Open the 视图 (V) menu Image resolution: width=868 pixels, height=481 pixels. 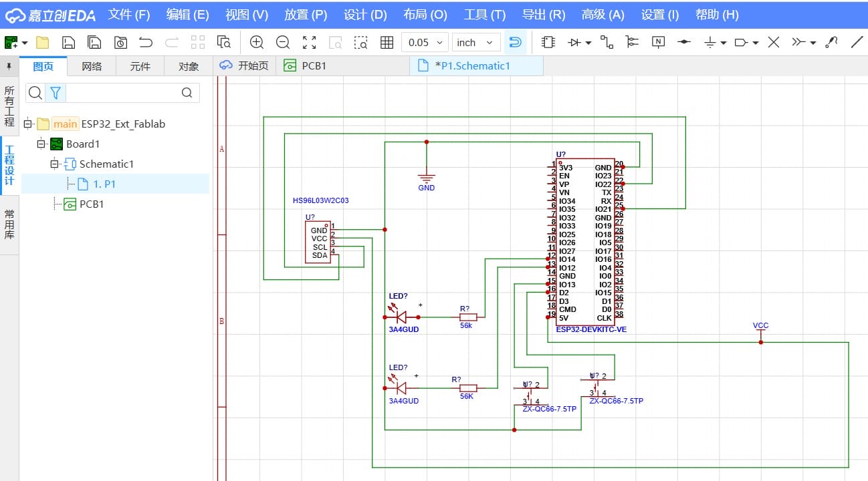[x=247, y=15]
